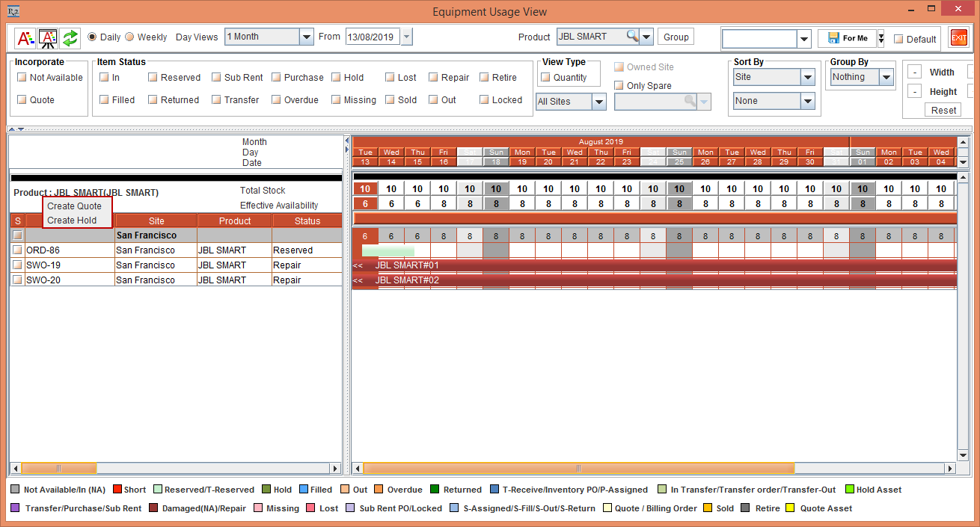
Task: Click the Quote / Billing Order legend swatch
Action: coord(607,508)
